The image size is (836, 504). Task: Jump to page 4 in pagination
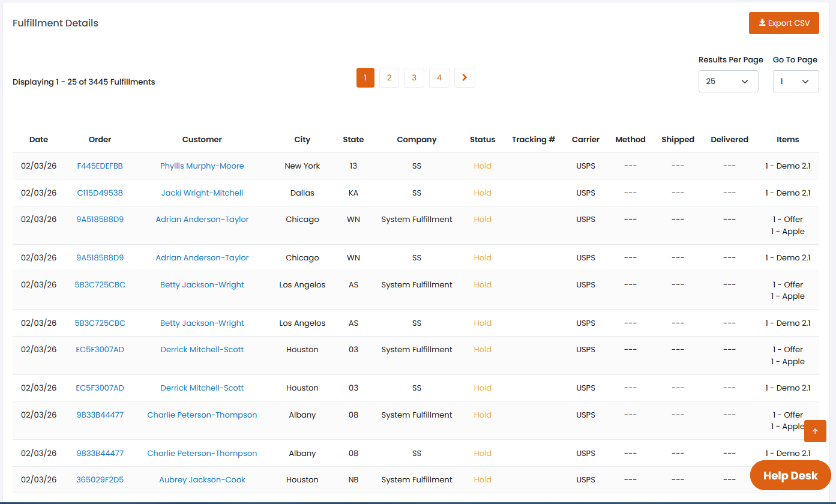click(439, 78)
